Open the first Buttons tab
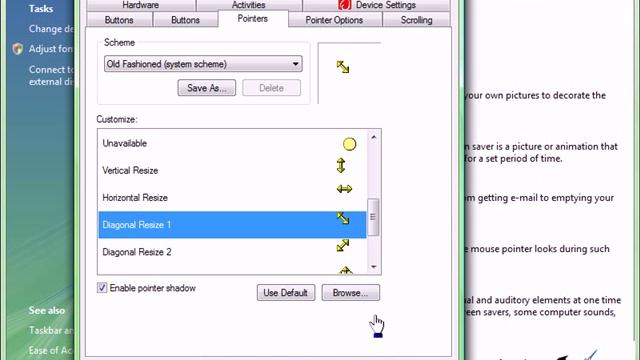 [119, 20]
